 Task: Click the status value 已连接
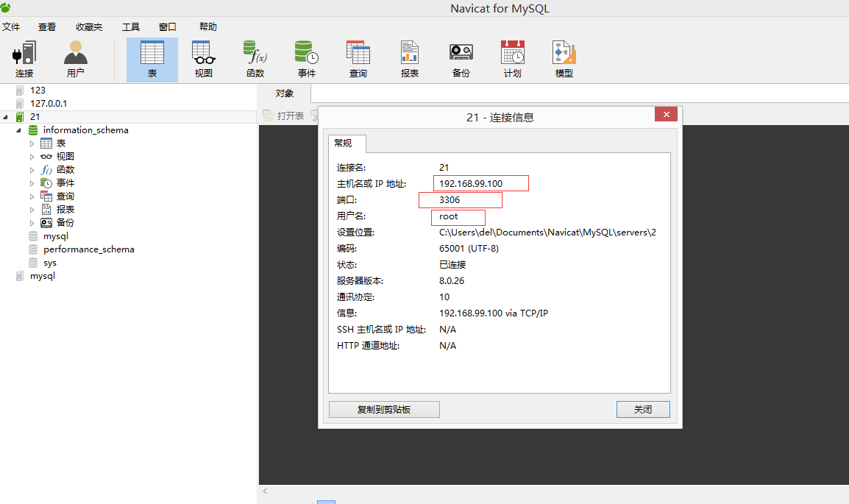tap(452, 265)
